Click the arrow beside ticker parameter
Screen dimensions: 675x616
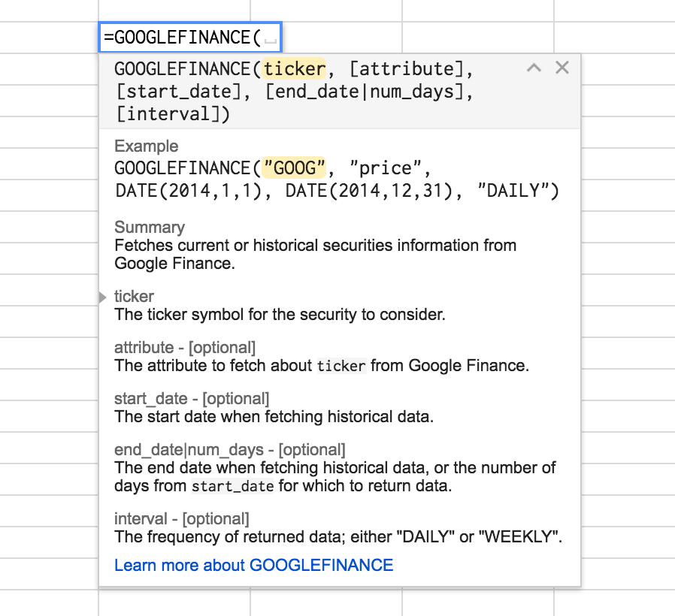(x=102, y=297)
